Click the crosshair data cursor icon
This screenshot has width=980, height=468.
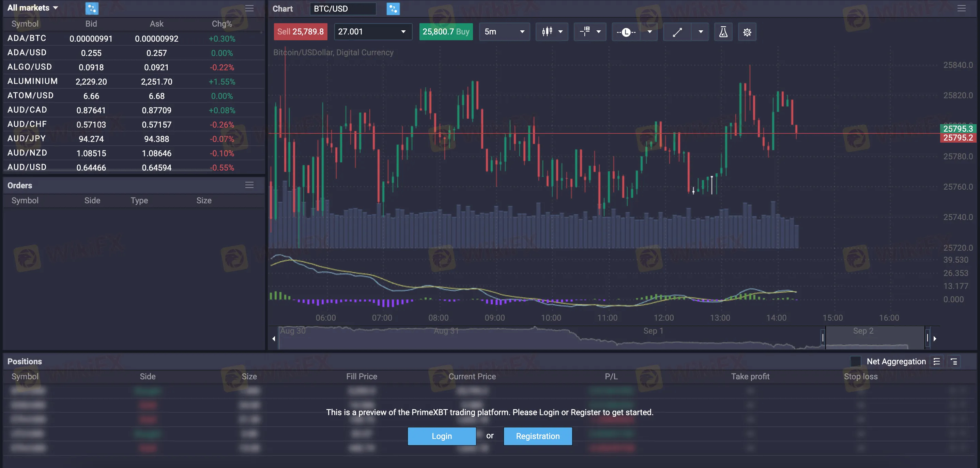[585, 32]
